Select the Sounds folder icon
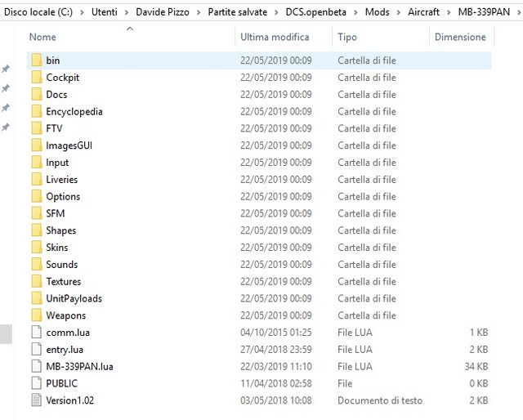Screen dimensions: 523x420 coord(37,265)
